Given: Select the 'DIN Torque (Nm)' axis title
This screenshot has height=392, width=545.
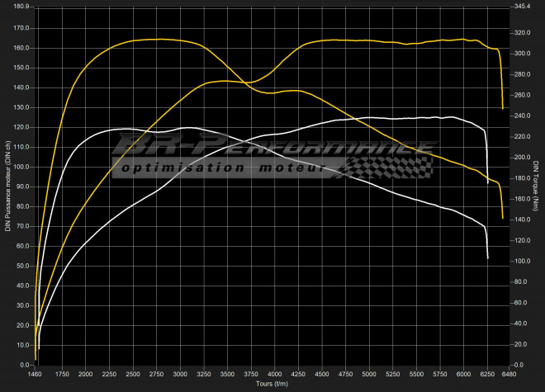Looking at the screenshot, I should [536, 185].
